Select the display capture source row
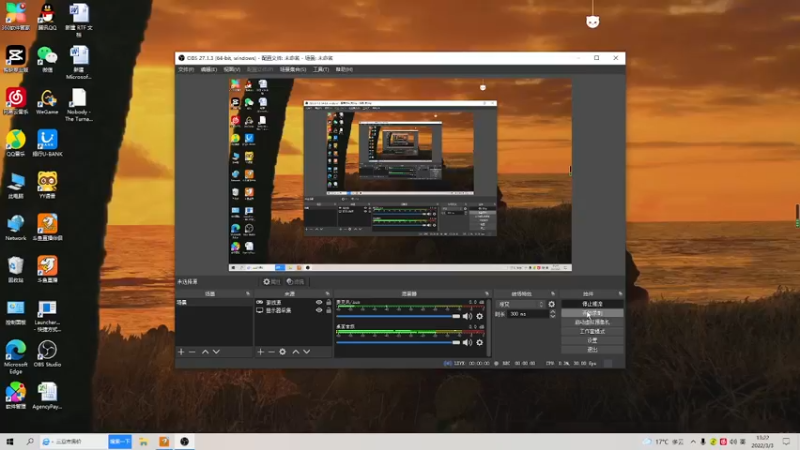The width and height of the screenshot is (800, 450). click(293, 310)
